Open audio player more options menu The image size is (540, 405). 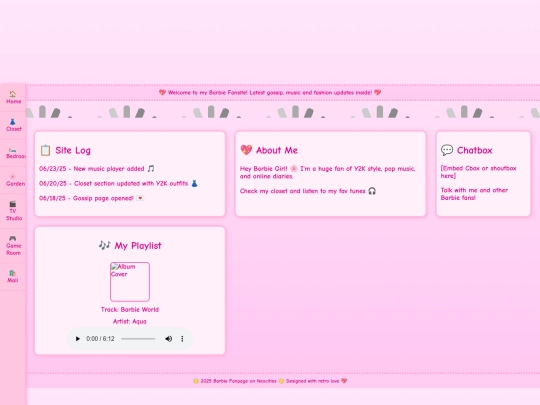(x=182, y=339)
